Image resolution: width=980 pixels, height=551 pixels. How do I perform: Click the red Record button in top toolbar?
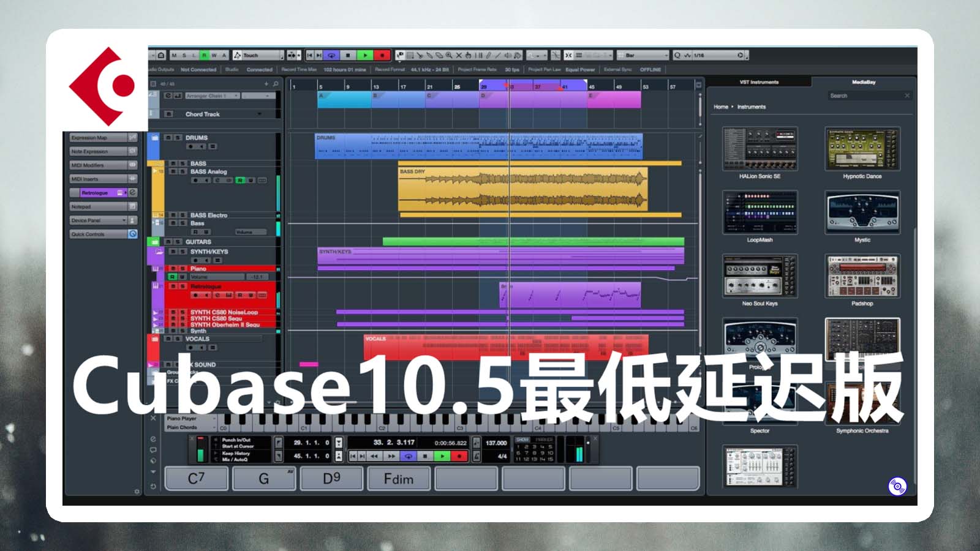382,55
